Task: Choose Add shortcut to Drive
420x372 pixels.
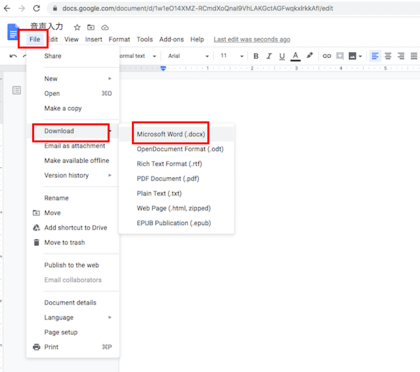Action: pyautogui.click(x=73, y=228)
